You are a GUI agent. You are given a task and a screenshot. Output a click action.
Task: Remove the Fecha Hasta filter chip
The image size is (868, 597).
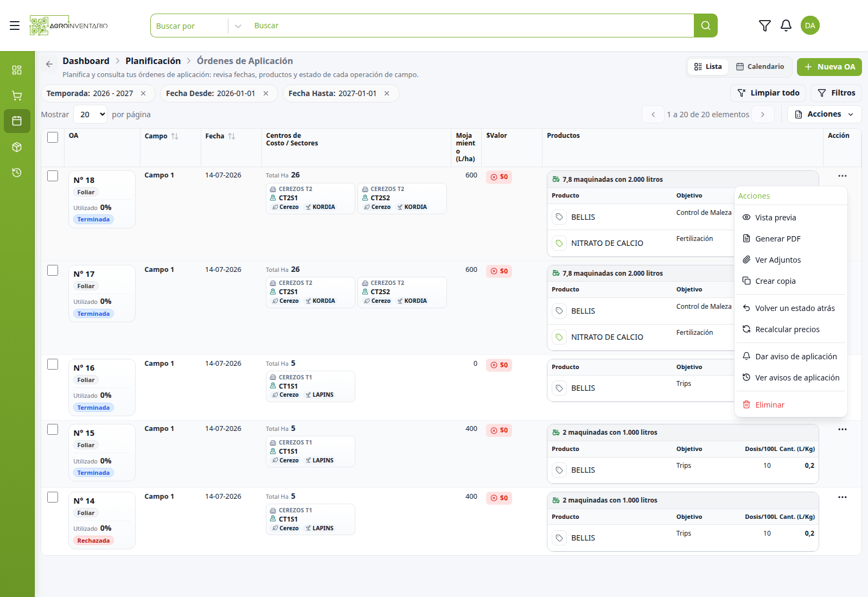pyautogui.click(x=387, y=93)
